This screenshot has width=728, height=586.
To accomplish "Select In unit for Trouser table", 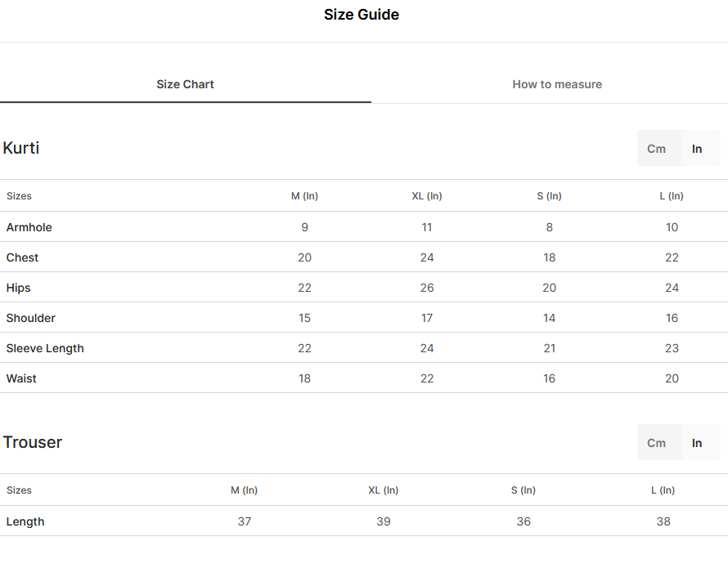I will click(697, 443).
